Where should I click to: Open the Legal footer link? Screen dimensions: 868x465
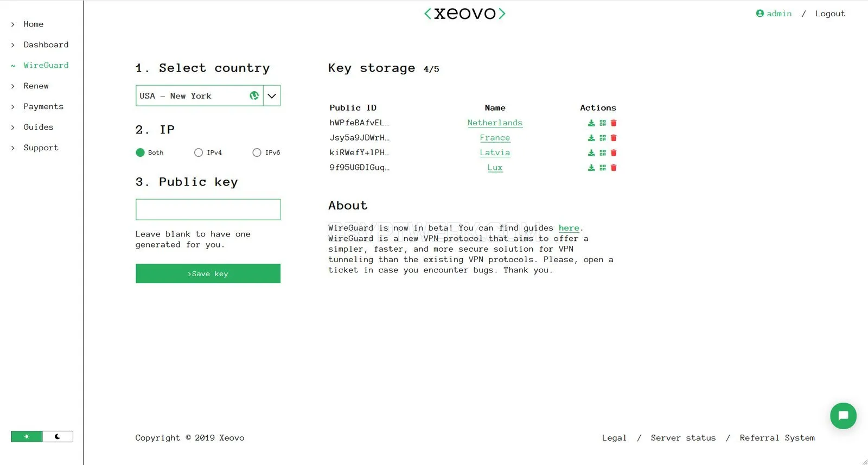[614, 438]
